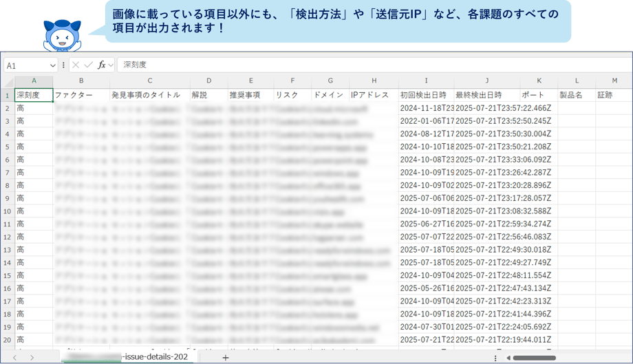Click first-detected cell 2025-07-06T06

point(427,198)
